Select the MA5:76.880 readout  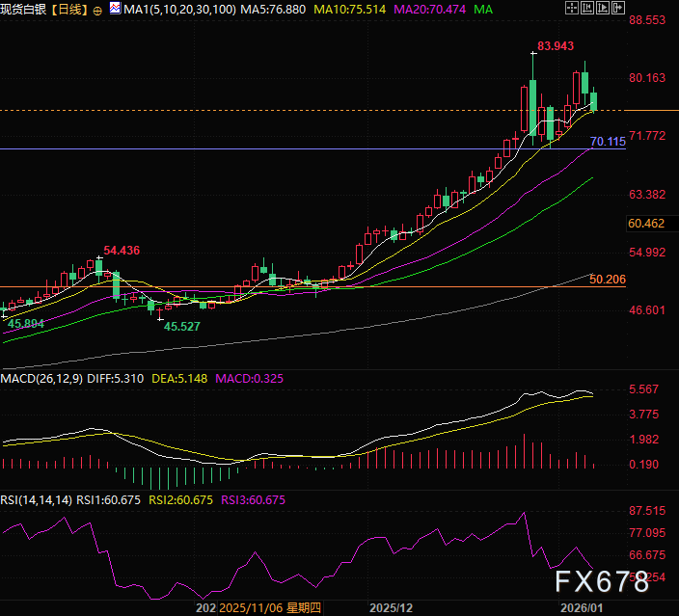point(273,10)
